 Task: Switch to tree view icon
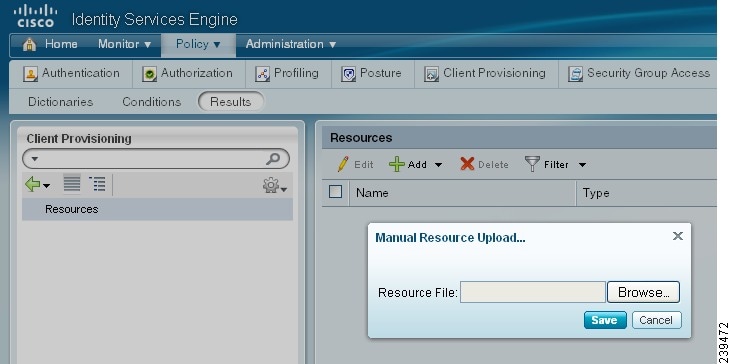tap(97, 184)
